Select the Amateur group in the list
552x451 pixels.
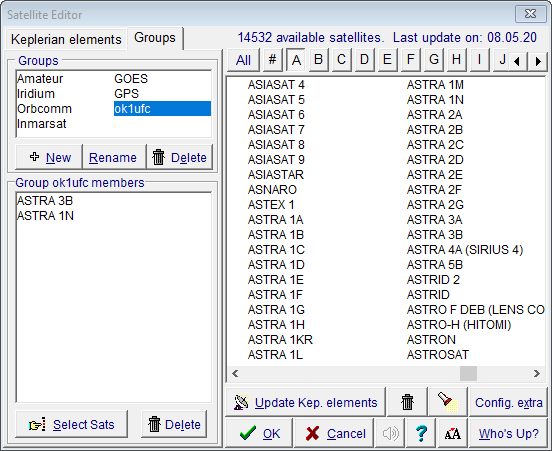(x=40, y=79)
